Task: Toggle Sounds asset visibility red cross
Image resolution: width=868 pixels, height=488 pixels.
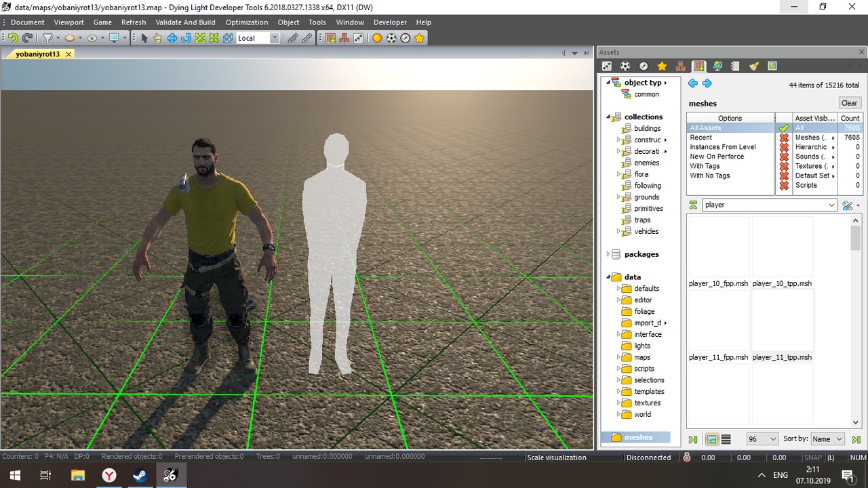Action: pyautogui.click(x=784, y=157)
